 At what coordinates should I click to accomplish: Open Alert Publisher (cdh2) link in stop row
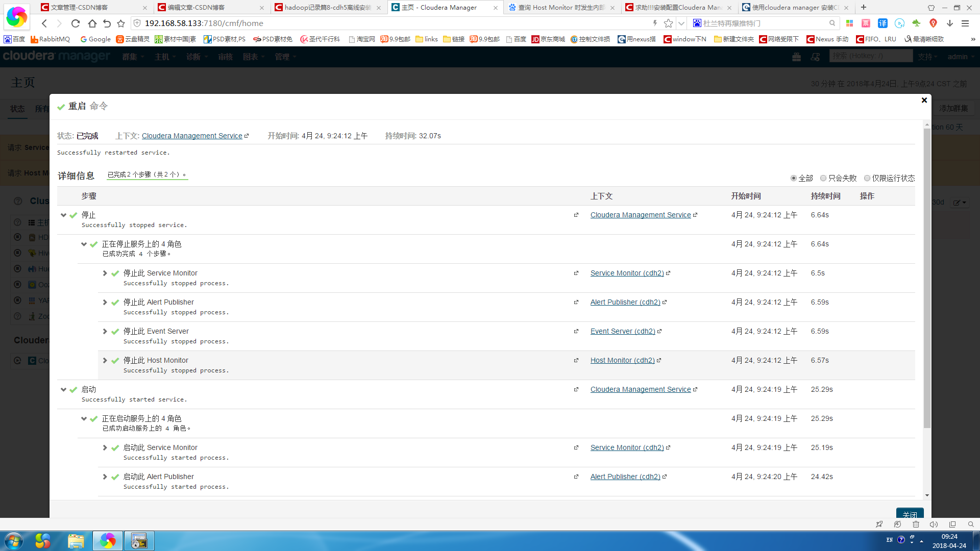625,302
